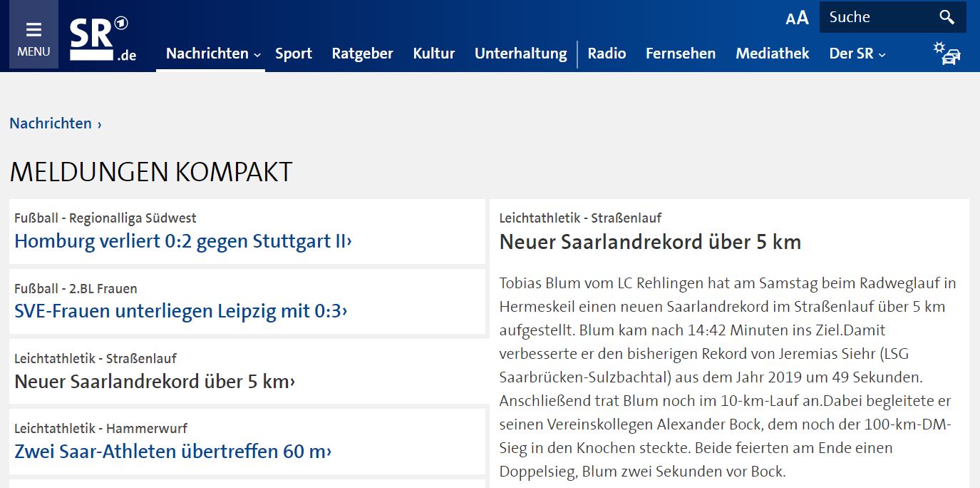Type in the Suche search field

pyautogui.click(x=875, y=17)
